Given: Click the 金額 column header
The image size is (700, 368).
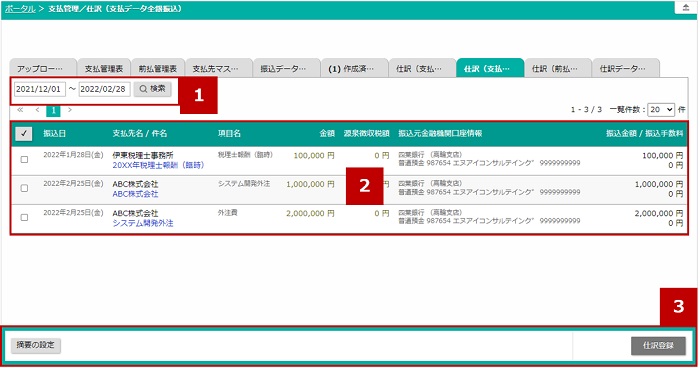Looking at the screenshot, I should (327, 134).
